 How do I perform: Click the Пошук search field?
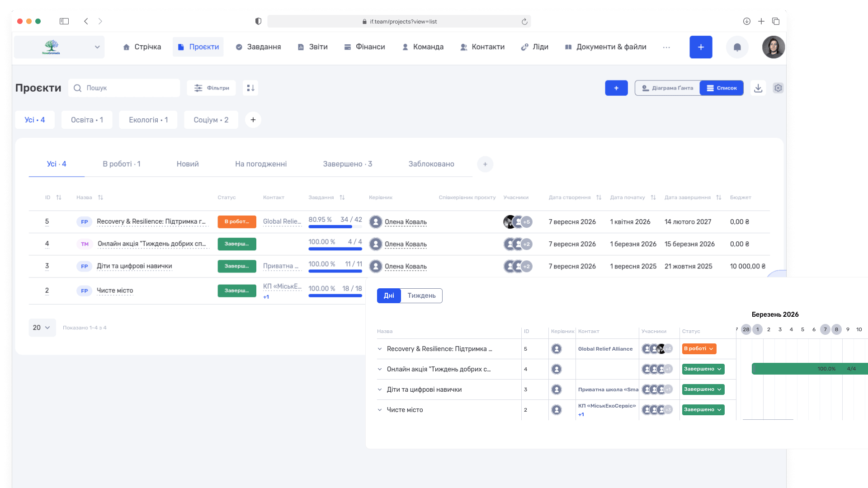124,88
